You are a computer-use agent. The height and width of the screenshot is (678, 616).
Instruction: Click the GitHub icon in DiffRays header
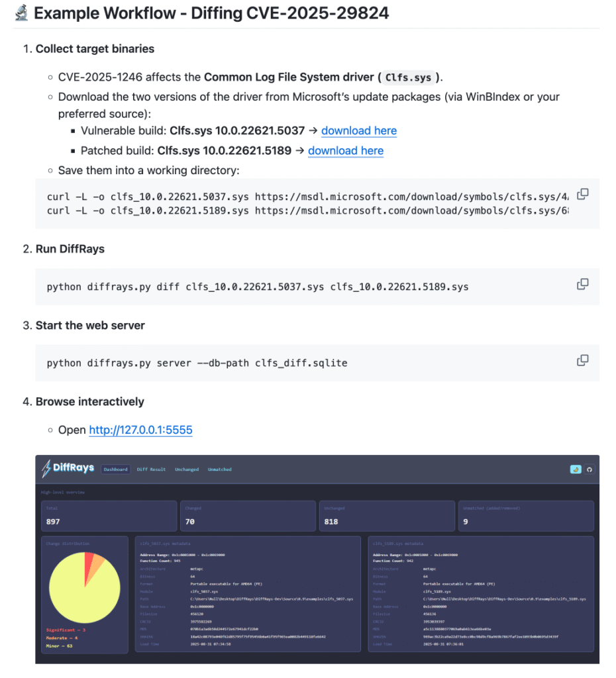coord(589,469)
